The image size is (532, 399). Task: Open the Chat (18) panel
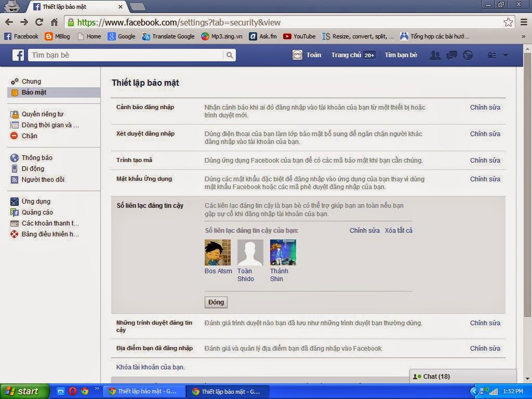463,377
